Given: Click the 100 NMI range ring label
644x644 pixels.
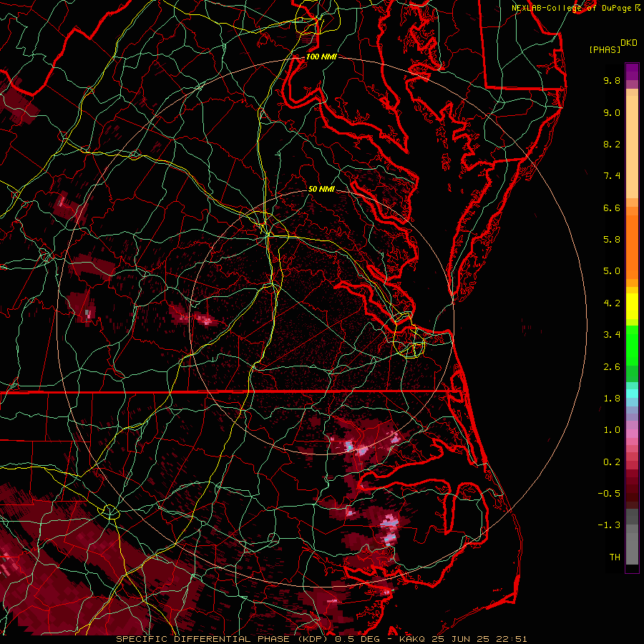Looking at the screenshot, I should click(x=321, y=57).
